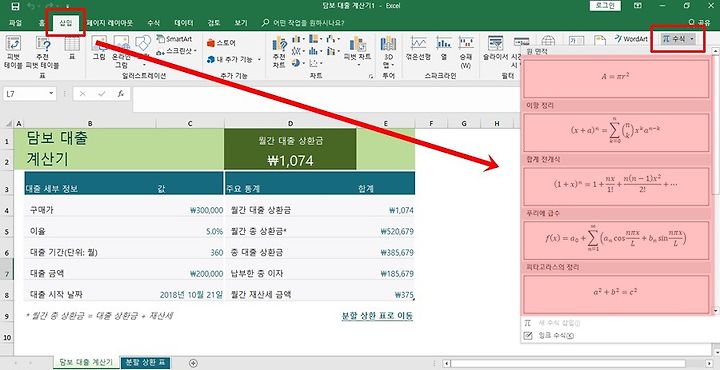Switch to 분할 상환 표 sheet tab
Viewport: 720px width, 370px height.
(145, 363)
